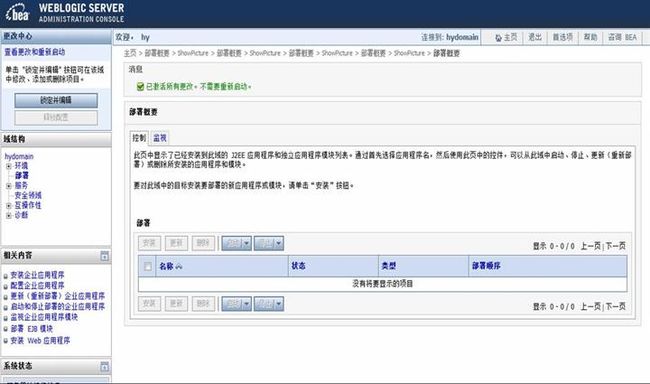This screenshot has height=384, width=650.
Task: Sort the table by 类型 column header
Action: click(x=389, y=266)
